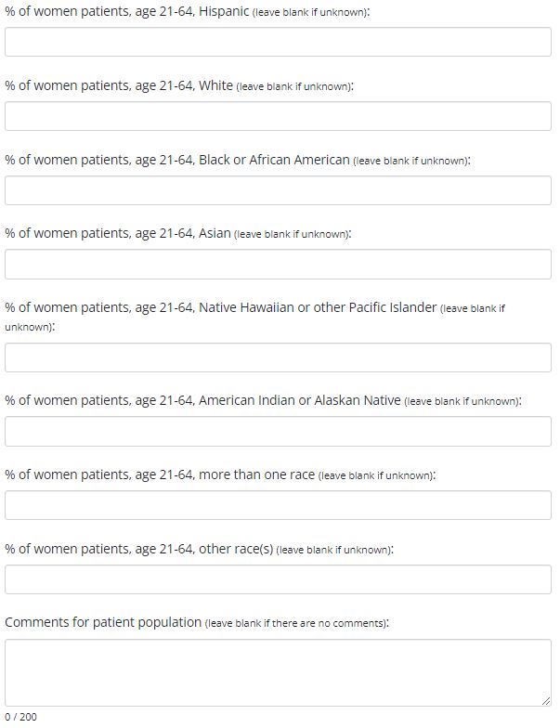Click the 0 / 200 character counter
Viewport: 560px width, 728px height.
click(x=20, y=717)
